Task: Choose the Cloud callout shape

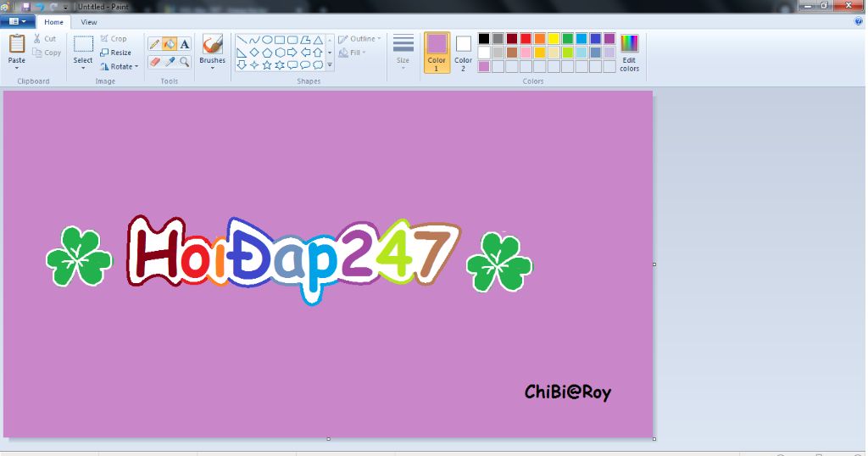Action: [318, 64]
